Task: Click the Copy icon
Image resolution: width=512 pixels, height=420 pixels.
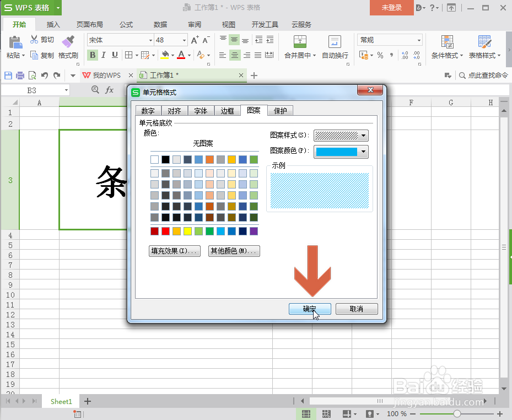Action: 34,55
